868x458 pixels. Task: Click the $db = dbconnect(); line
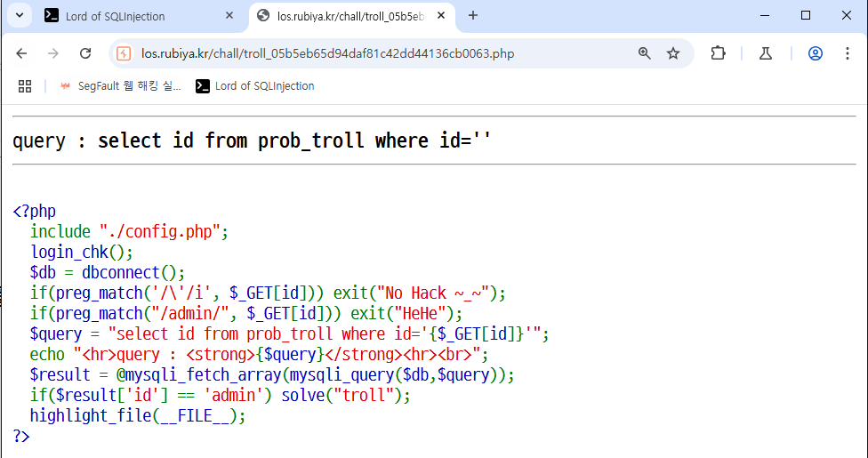tap(108, 272)
